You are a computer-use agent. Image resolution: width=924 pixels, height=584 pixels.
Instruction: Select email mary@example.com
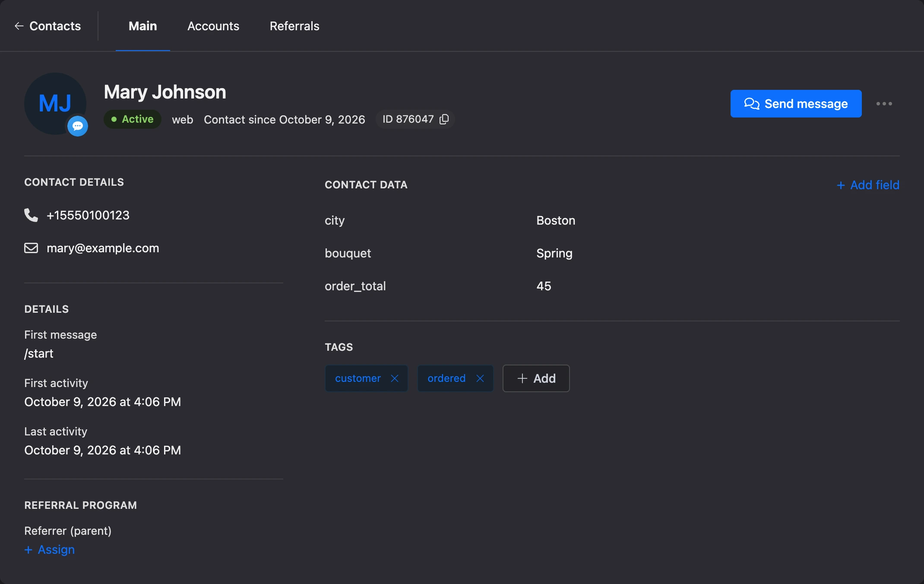(103, 248)
